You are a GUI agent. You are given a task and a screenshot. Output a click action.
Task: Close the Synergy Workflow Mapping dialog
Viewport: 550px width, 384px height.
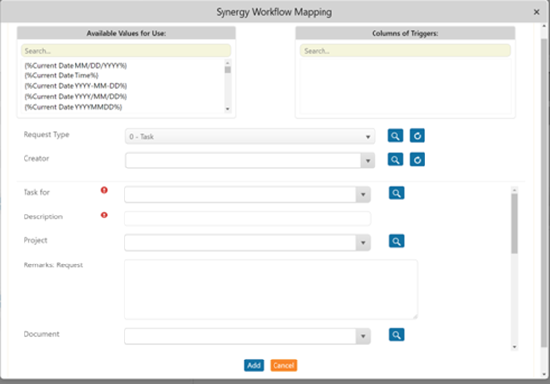point(536,12)
